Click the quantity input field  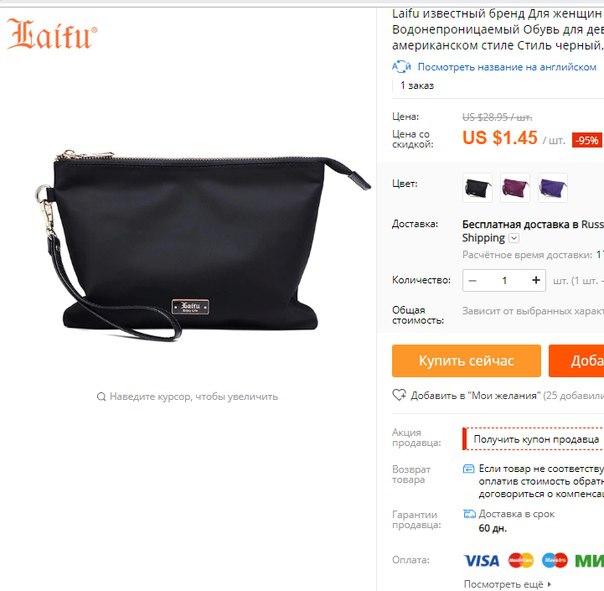pyautogui.click(x=504, y=280)
